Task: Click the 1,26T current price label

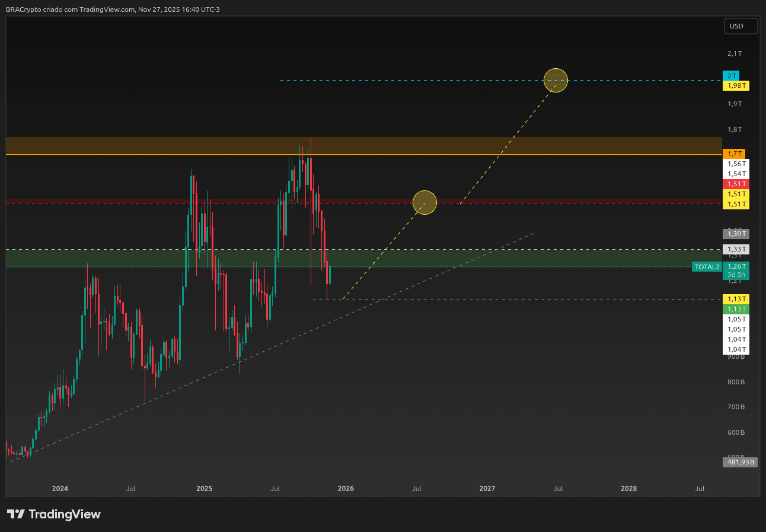Action: click(x=736, y=266)
